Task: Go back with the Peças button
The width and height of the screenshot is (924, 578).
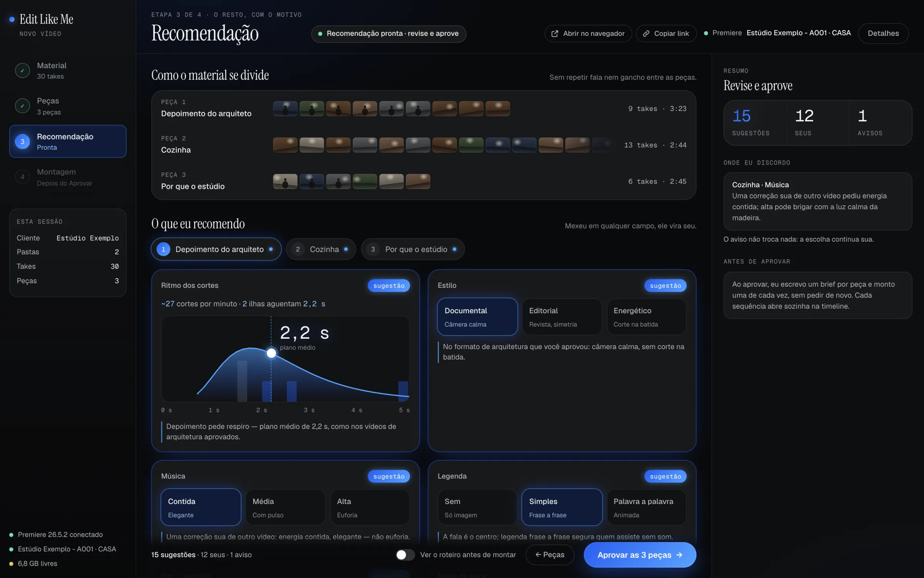Action: 550,555
